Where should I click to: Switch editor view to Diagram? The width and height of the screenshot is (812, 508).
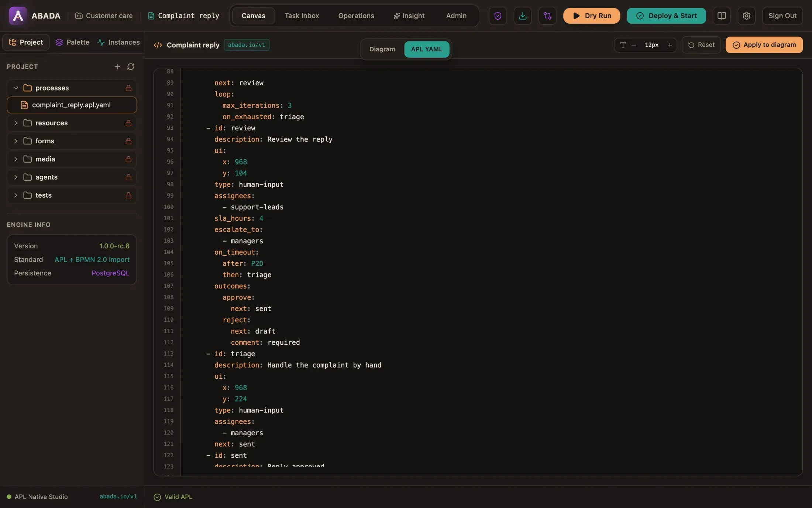[x=382, y=49]
